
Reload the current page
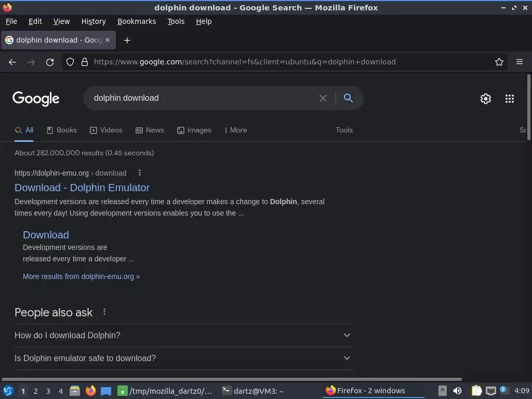coord(50,62)
